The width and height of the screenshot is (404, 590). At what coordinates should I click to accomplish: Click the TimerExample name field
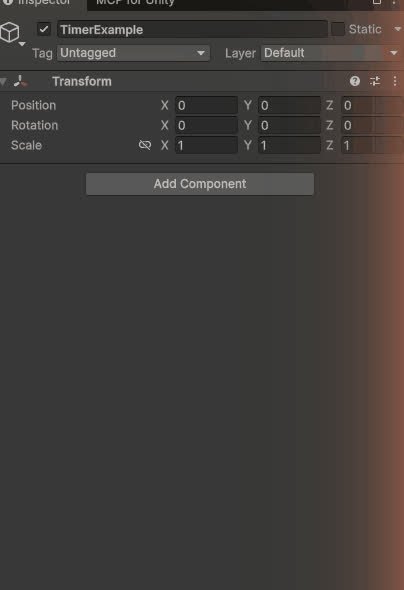pyautogui.click(x=192, y=29)
